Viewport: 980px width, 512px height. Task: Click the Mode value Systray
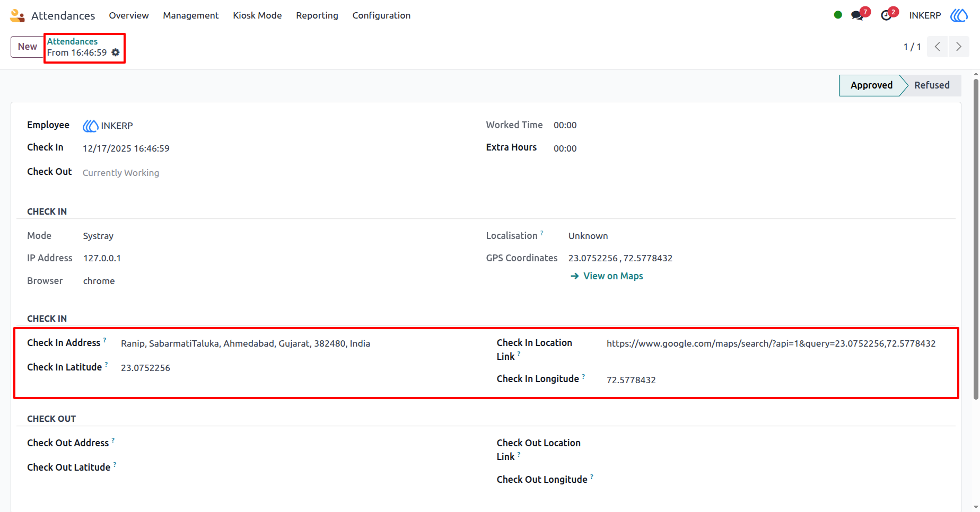coord(98,236)
